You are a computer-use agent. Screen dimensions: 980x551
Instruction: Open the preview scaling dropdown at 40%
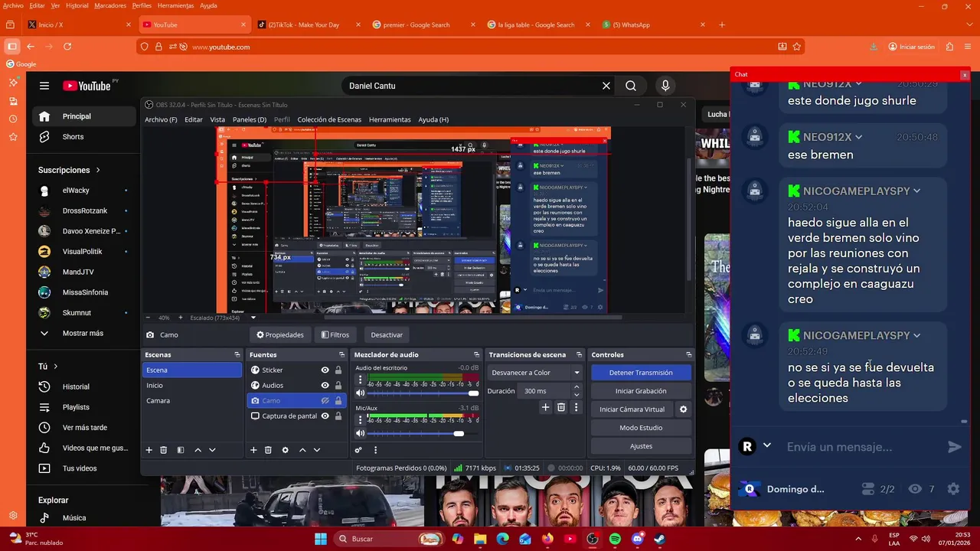(253, 318)
